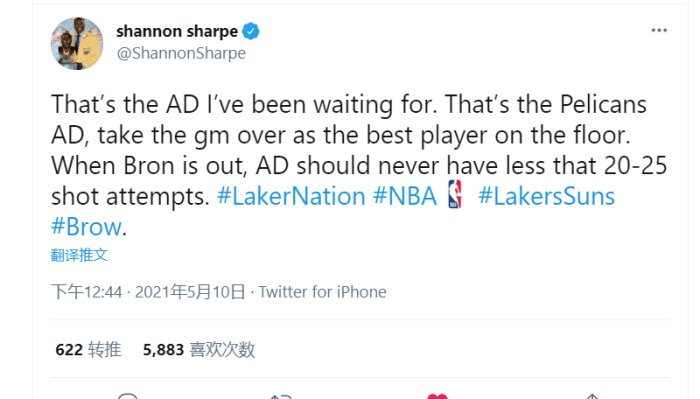Viewport: 700px width, 399px height.
Task: Click the retweet arrows icon
Action: point(281,396)
